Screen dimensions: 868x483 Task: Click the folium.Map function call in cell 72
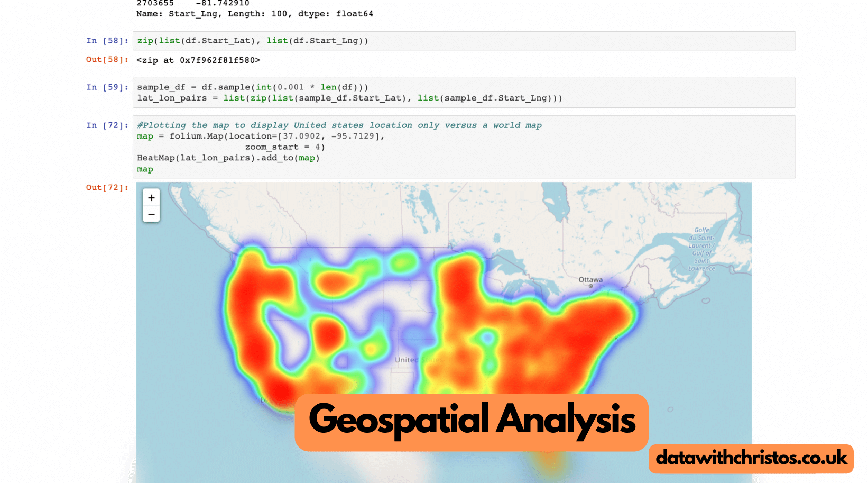195,136
